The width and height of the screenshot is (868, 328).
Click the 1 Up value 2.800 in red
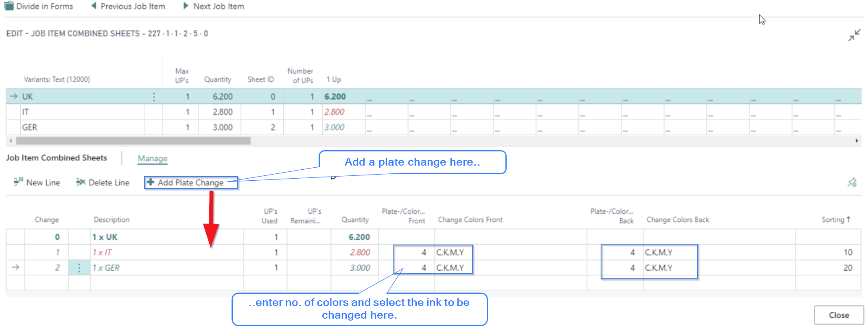pyautogui.click(x=334, y=112)
